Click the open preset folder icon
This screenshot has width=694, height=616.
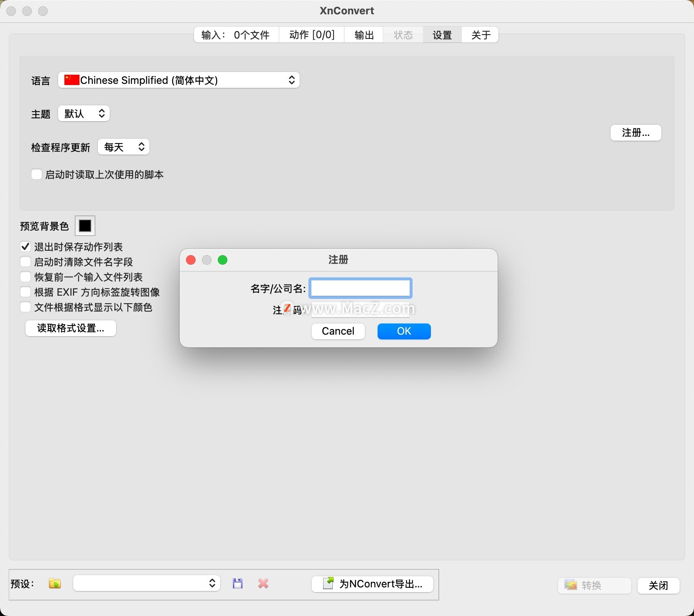[x=55, y=583]
